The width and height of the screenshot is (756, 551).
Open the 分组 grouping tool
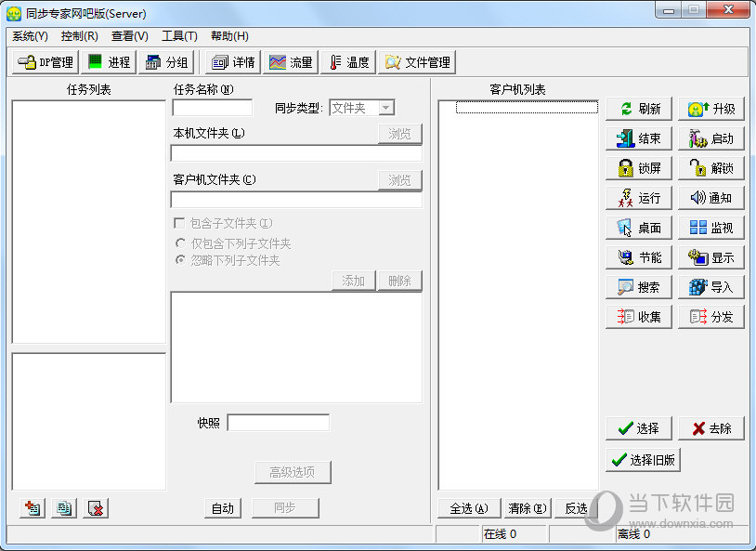click(x=166, y=62)
